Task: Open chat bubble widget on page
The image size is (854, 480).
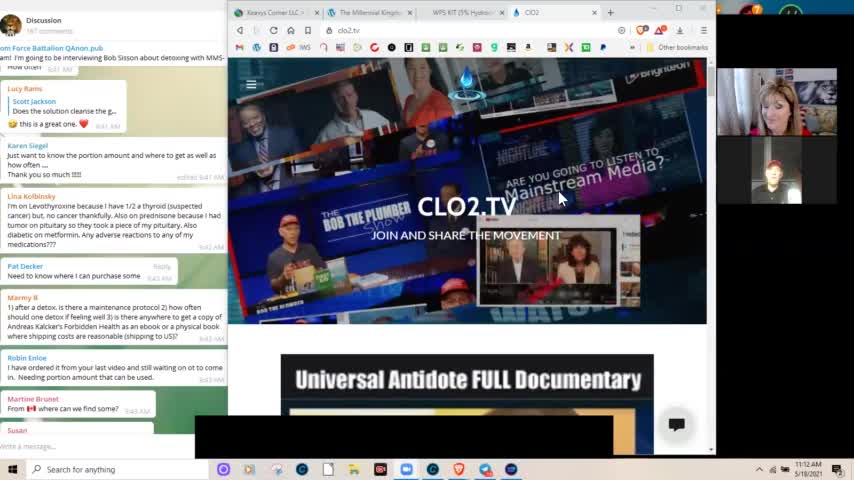Action: (x=676, y=424)
